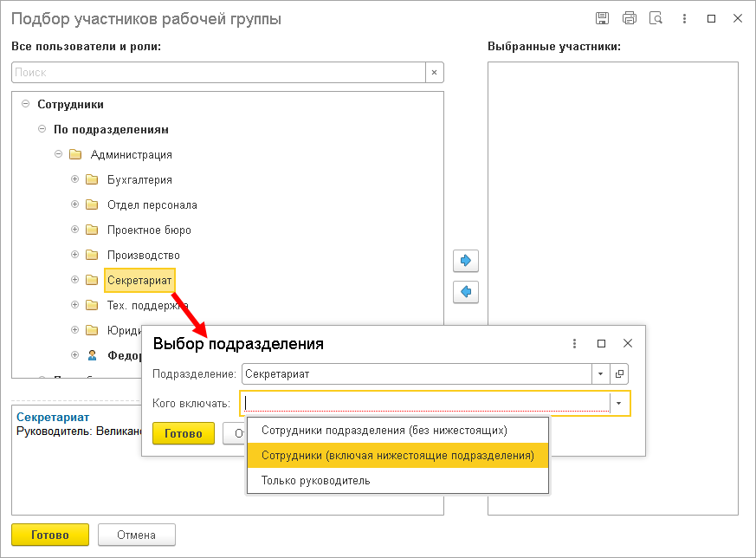
Task: Click the Поиск search field
Action: [218, 73]
